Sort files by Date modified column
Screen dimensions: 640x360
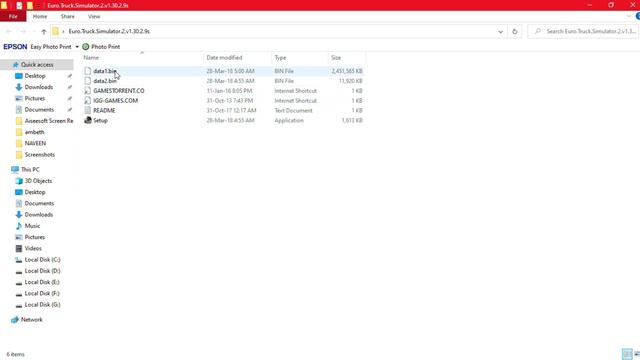tap(224, 58)
